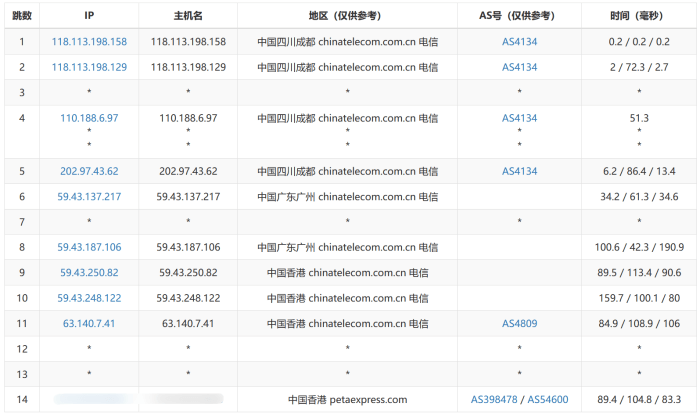
Task: Click the IP column header
Action: coord(89,16)
